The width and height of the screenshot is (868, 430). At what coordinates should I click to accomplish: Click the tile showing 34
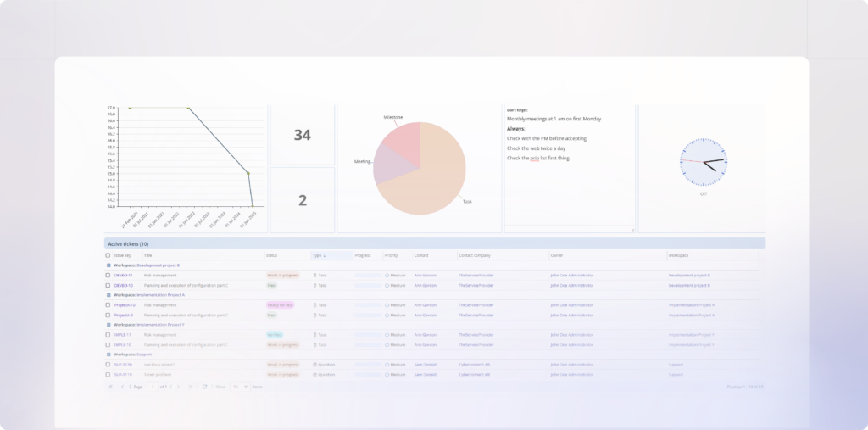click(303, 135)
